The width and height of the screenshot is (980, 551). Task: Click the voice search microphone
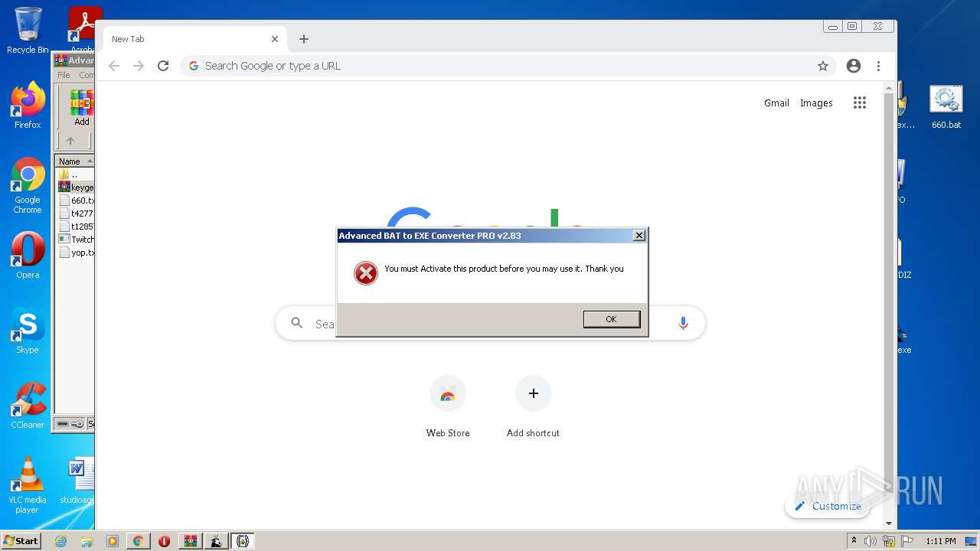(683, 324)
